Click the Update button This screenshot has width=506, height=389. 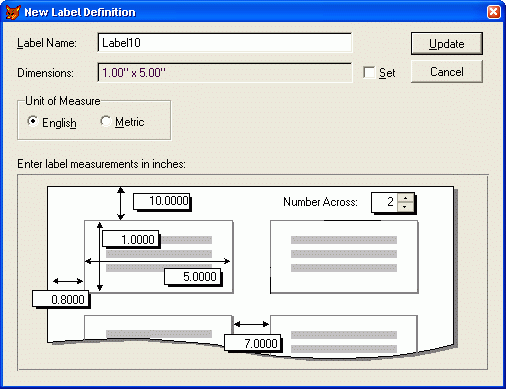447,44
